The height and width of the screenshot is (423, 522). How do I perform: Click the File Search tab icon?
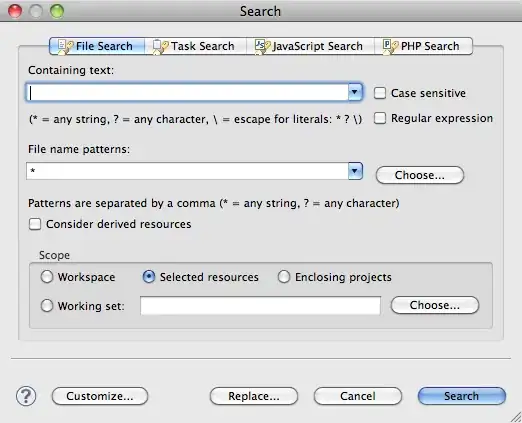pyautogui.click(x=65, y=46)
